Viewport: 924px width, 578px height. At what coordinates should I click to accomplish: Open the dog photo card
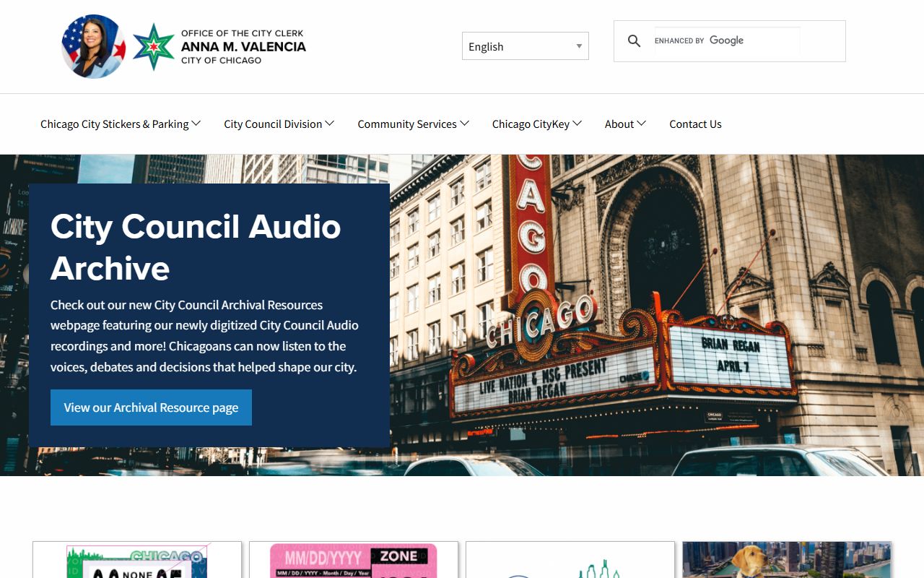click(x=787, y=560)
